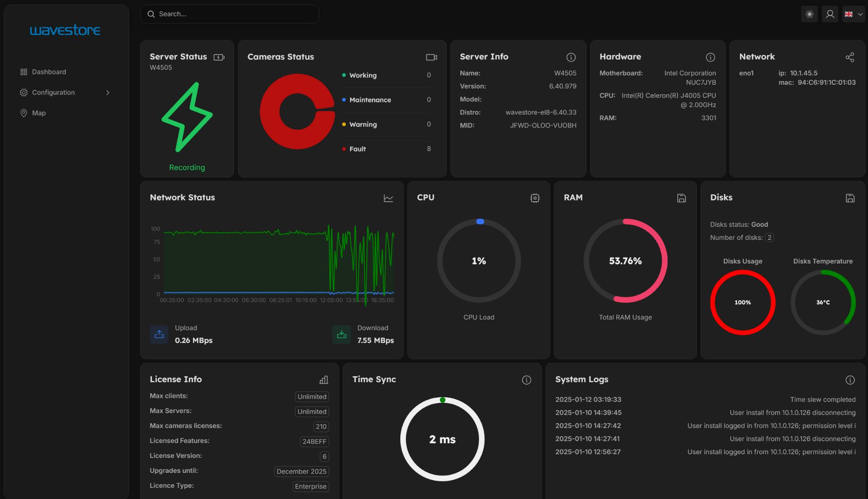Open the Number of disks value selector
Image resolution: width=868 pixels, height=499 pixels.
click(770, 238)
